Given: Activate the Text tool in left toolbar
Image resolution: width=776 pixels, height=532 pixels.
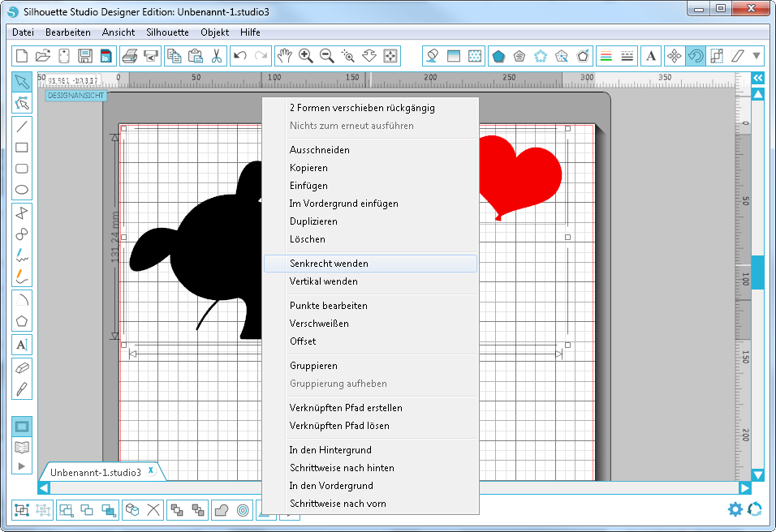Looking at the screenshot, I should [22, 344].
